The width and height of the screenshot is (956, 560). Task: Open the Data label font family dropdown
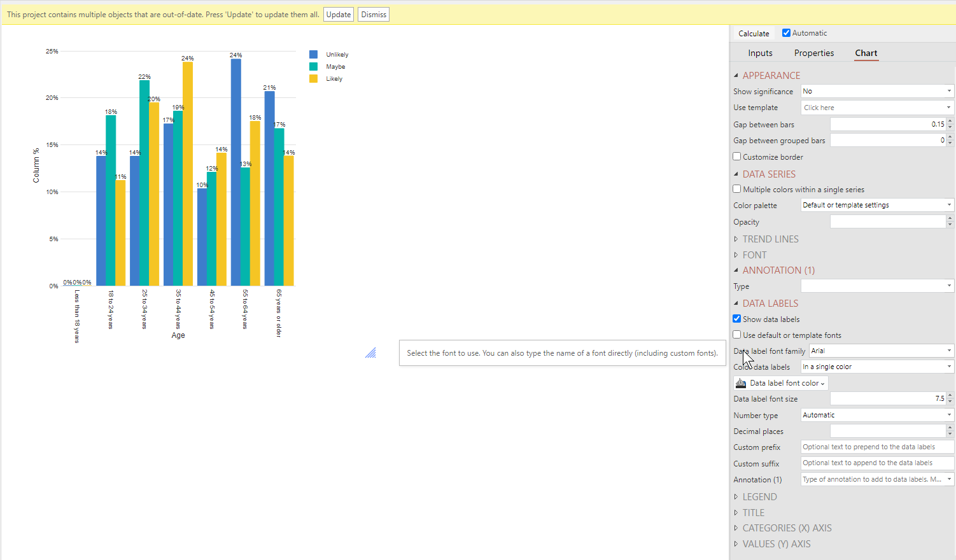point(881,351)
